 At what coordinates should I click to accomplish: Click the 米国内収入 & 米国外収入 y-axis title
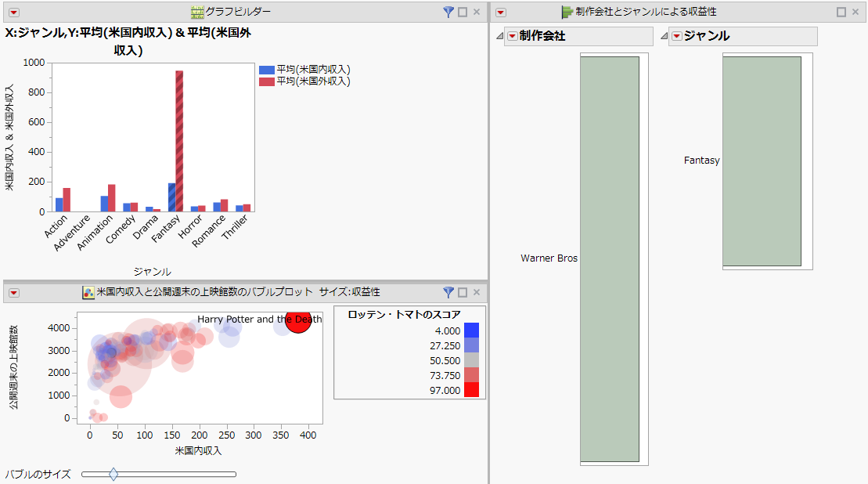(x=9, y=138)
